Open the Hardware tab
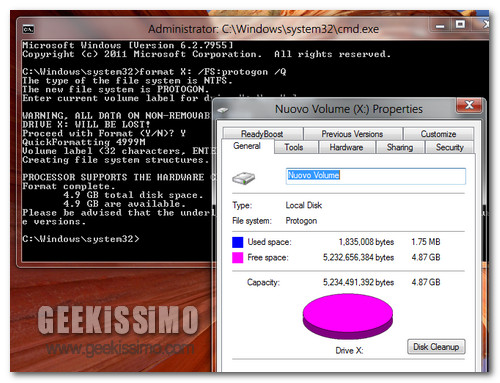The height and width of the screenshot is (383, 500). click(347, 147)
